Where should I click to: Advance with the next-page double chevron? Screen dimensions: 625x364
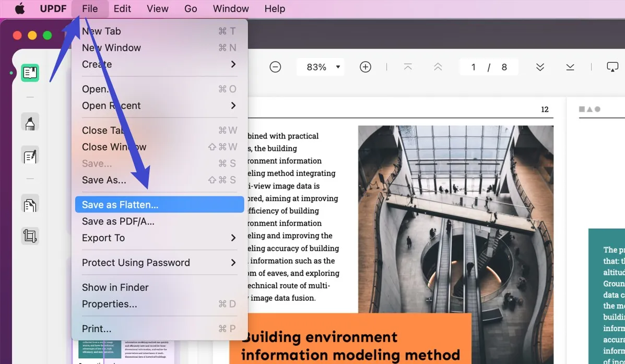coord(540,67)
